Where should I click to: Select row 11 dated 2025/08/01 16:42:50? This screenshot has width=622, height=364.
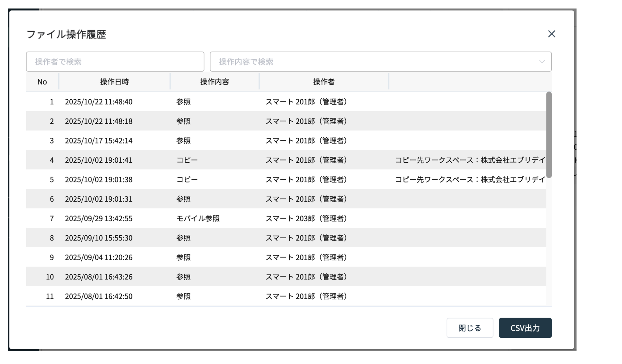pos(99,296)
